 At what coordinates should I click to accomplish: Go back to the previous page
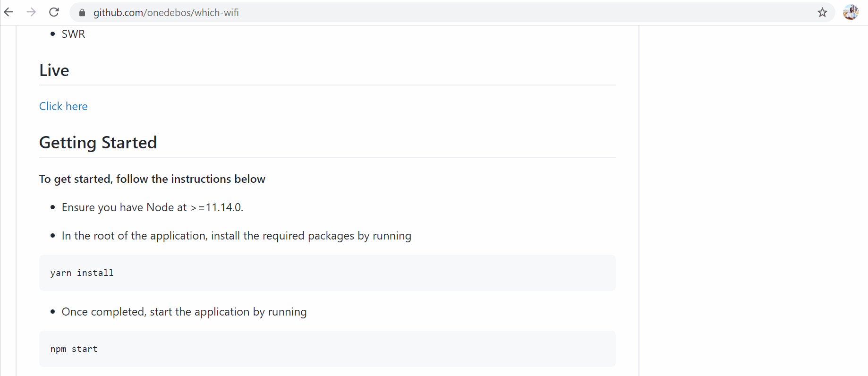point(9,12)
